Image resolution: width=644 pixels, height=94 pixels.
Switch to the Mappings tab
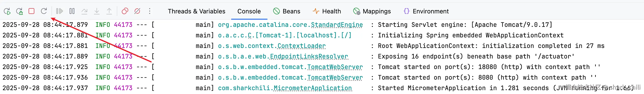point(372,11)
